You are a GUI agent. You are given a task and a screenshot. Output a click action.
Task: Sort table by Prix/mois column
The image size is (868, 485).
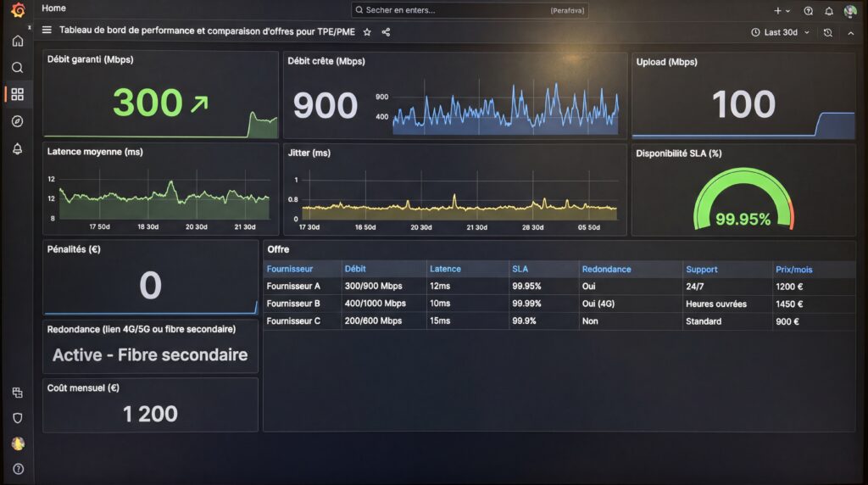pos(793,270)
